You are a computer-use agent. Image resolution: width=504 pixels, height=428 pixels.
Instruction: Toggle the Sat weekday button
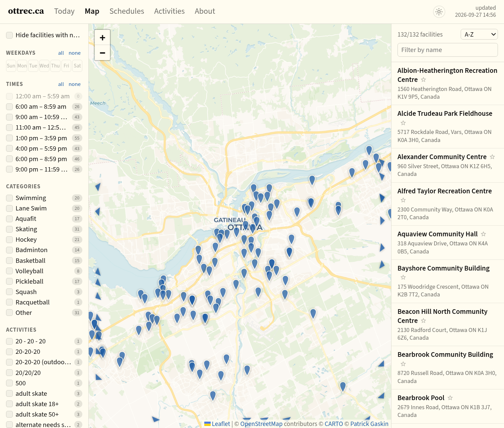click(77, 66)
